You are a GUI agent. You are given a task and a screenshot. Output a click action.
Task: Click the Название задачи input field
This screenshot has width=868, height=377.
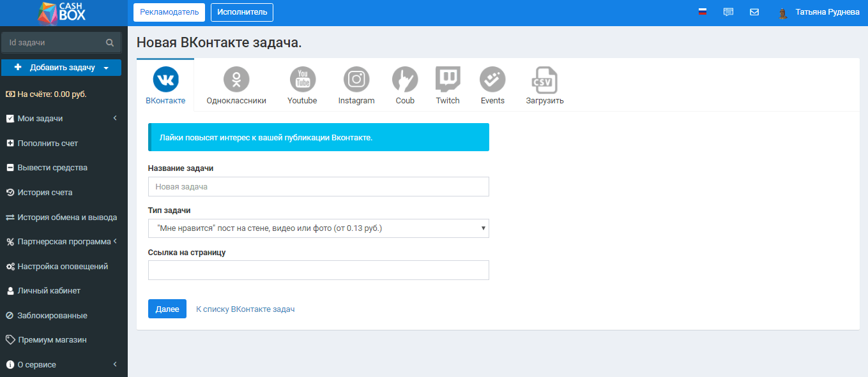318,186
